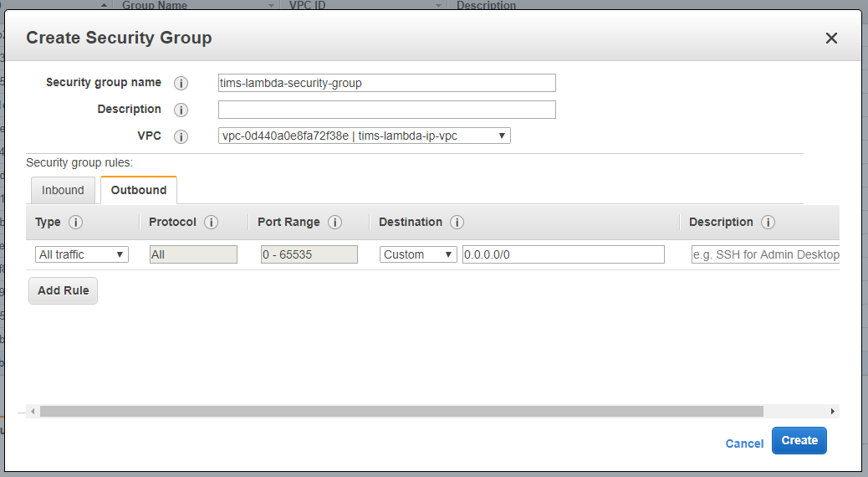Click the horizontal scrollbar thumb
This screenshot has width=868, height=477.
click(402, 411)
